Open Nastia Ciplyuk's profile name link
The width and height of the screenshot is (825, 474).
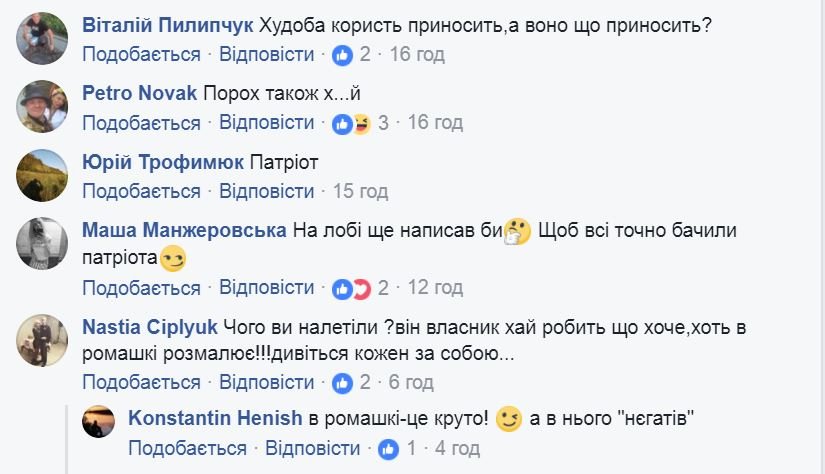point(150,326)
